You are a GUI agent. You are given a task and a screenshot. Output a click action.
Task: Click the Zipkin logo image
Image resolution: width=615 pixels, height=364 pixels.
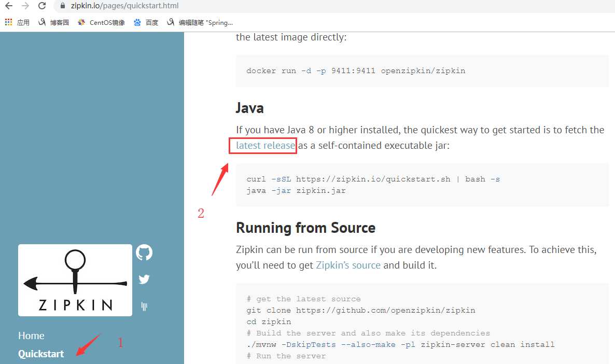point(75,280)
